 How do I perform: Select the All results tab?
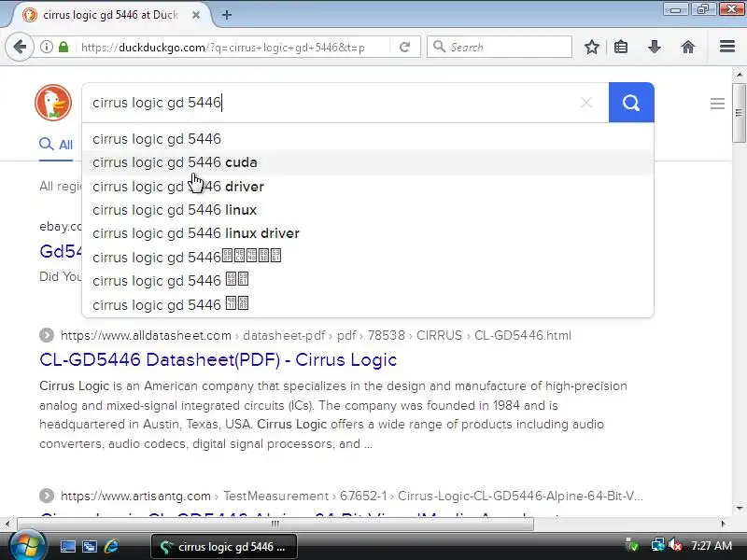tap(56, 145)
